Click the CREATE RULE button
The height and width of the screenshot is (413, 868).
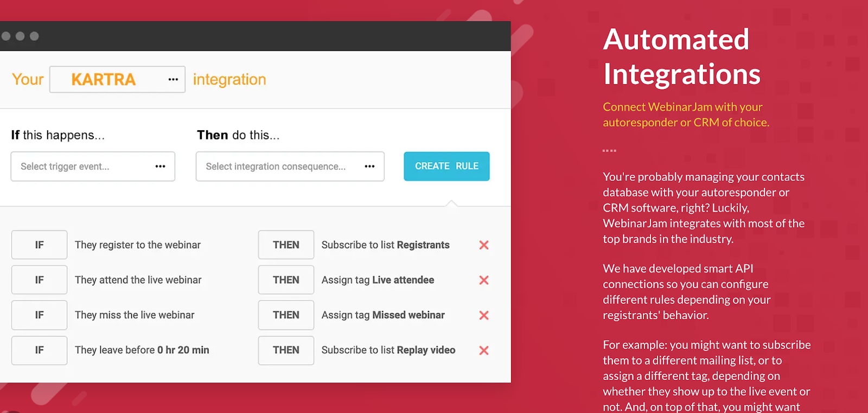[x=446, y=166]
